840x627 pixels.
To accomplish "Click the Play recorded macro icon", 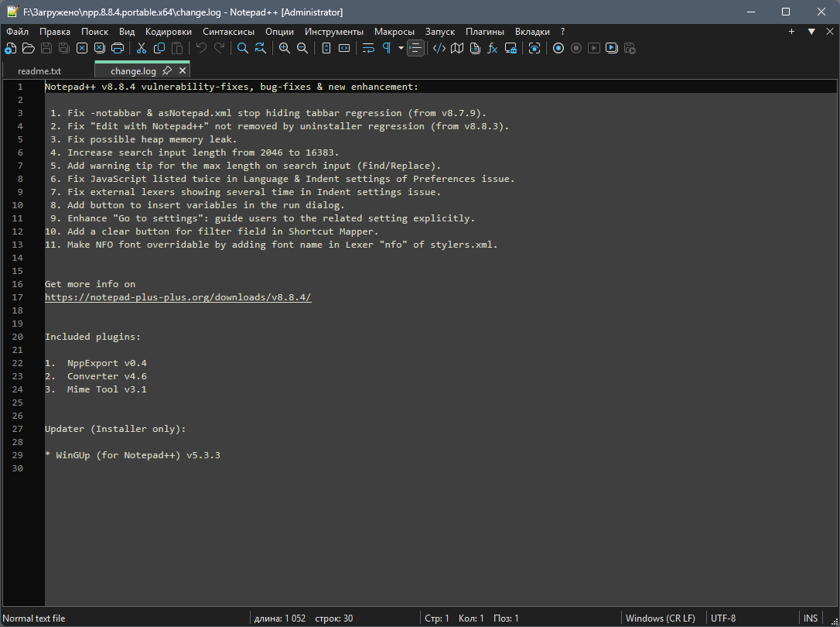I will pyautogui.click(x=593, y=48).
